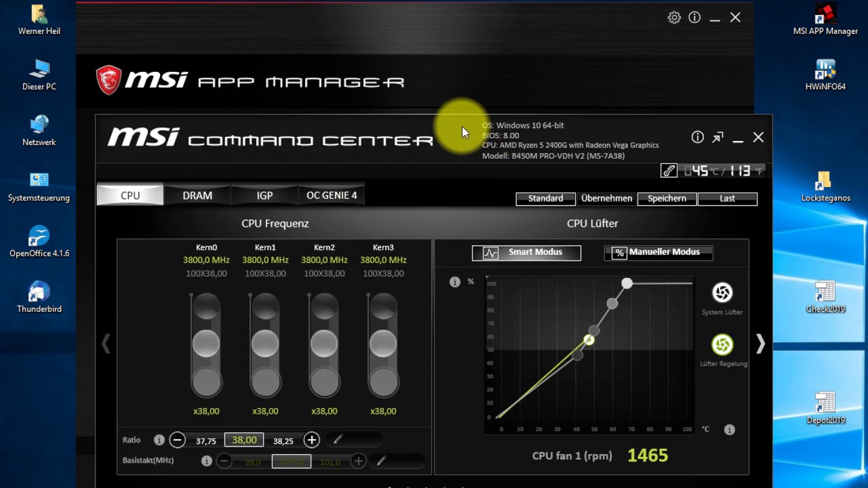868x488 pixels.
Task: Open Thunderbird desktop icon
Action: tap(39, 297)
